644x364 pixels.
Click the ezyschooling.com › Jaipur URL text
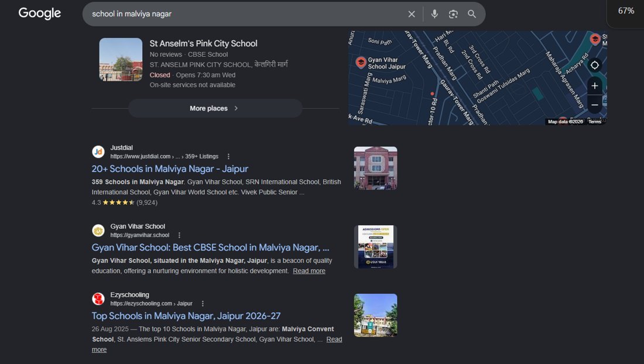[151, 304]
